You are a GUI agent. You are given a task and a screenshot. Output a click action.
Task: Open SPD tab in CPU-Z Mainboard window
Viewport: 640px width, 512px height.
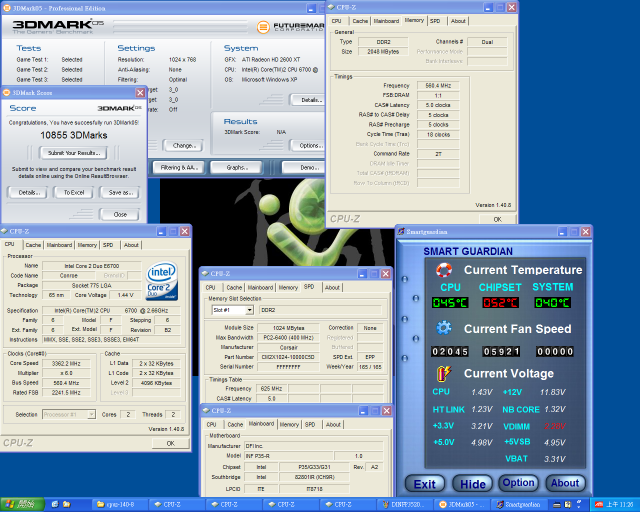tap(310, 425)
